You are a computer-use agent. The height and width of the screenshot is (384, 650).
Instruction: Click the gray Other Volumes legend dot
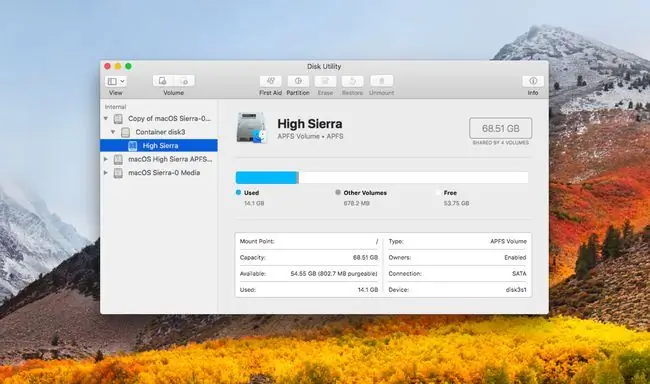pos(338,192)
